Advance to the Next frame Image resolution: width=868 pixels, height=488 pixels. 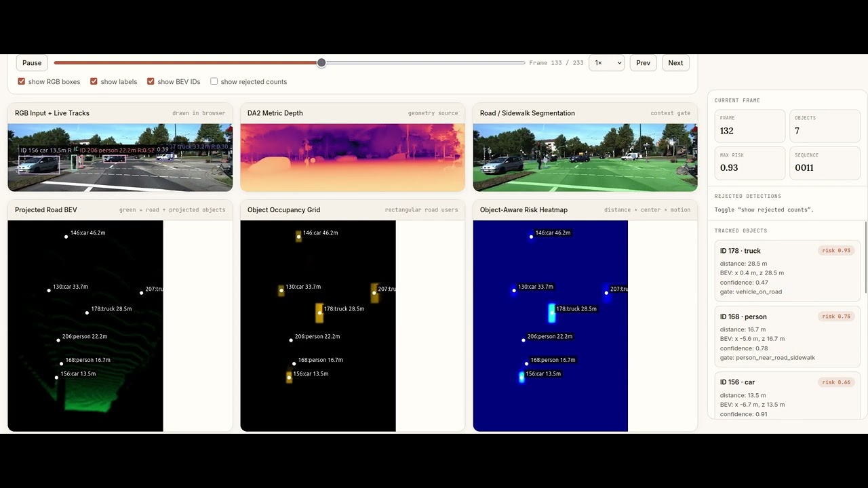tap(675, 63)
